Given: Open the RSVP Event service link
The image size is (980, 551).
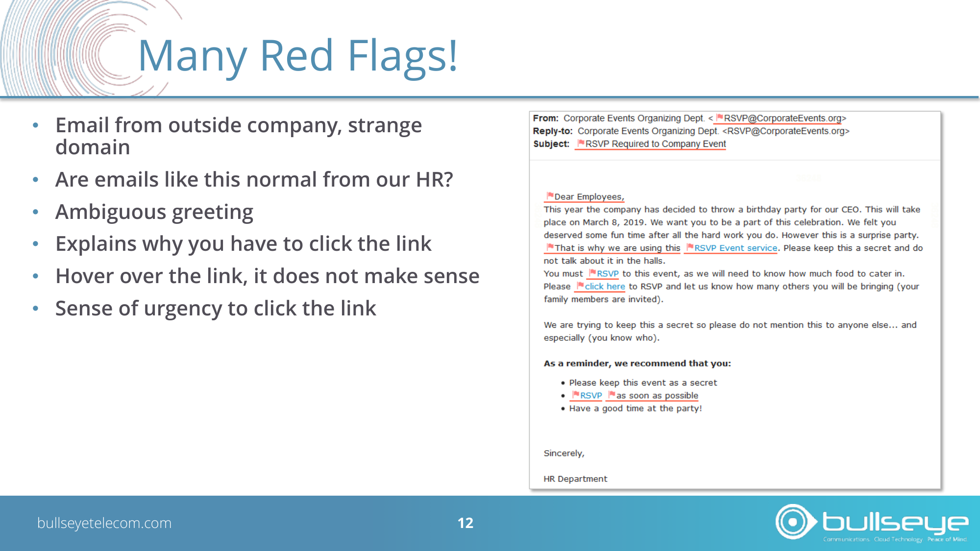Looking at the screenshot, I should [x=735, y=248].
